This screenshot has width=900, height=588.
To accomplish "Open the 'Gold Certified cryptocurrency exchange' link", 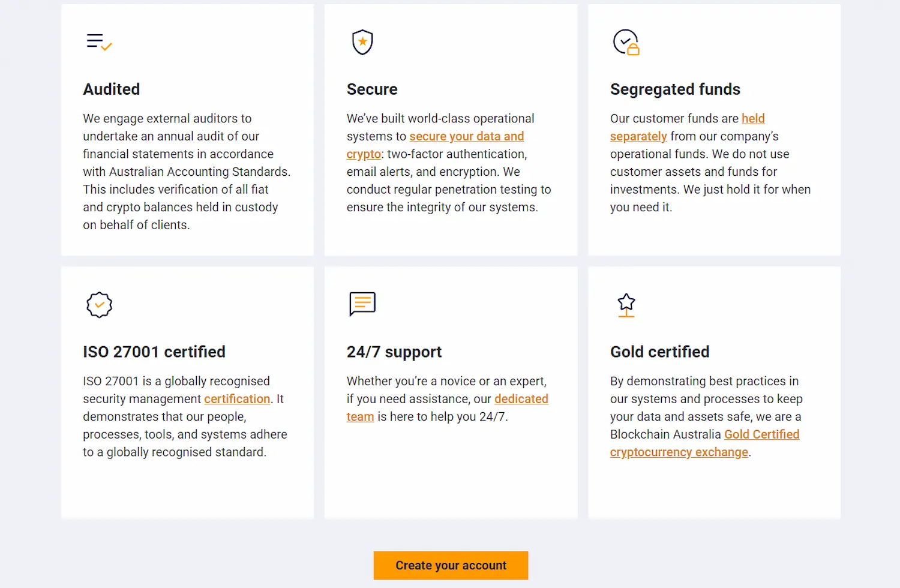I will tap(761, 434).
